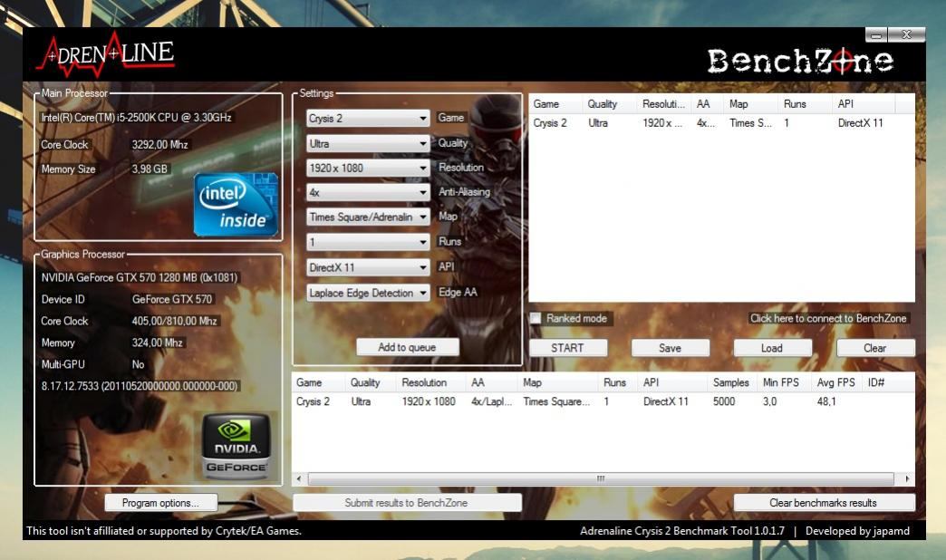Click the ID# column header in results
The image size is (946, 560).
pyautogui.click(x=887, y=382)
